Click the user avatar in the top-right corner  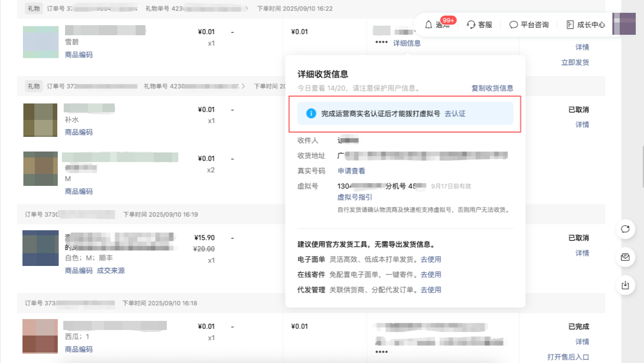[624, 24]
